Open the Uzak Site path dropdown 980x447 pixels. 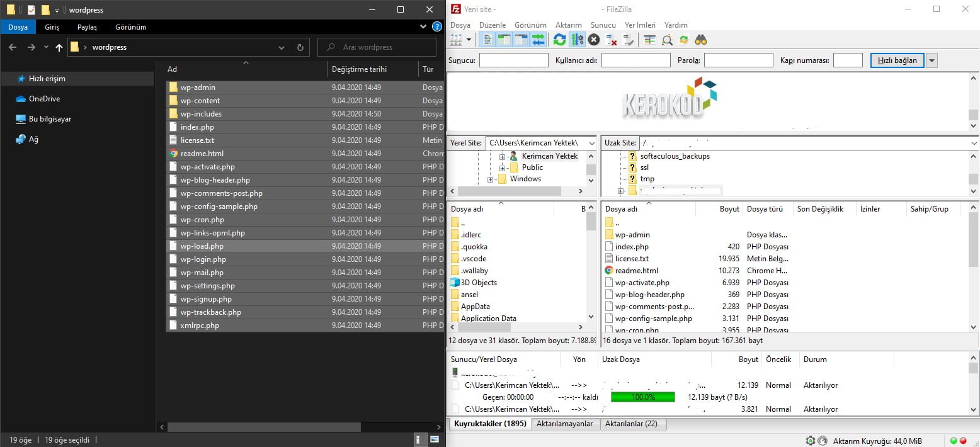(974, 144)
